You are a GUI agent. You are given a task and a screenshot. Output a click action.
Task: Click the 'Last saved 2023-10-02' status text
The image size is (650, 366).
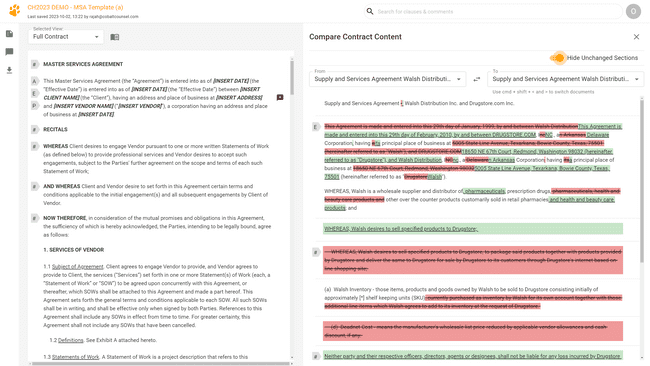(83, 17)
